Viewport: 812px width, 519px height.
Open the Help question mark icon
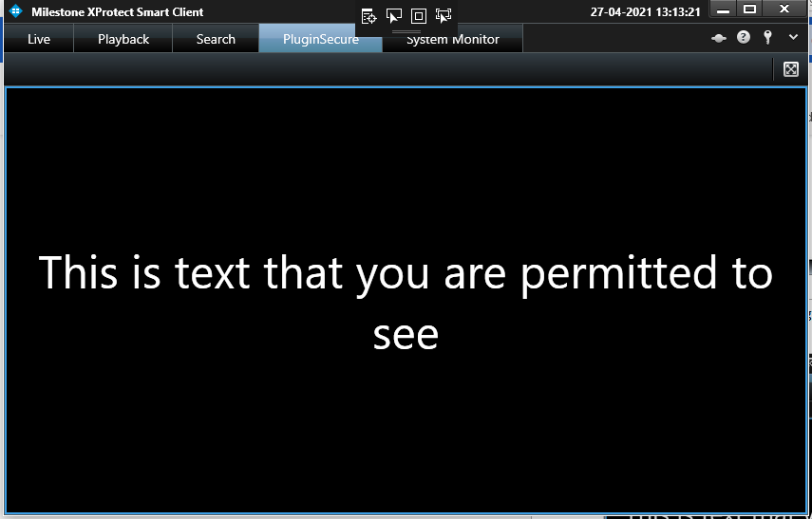(x=744, y=37)
